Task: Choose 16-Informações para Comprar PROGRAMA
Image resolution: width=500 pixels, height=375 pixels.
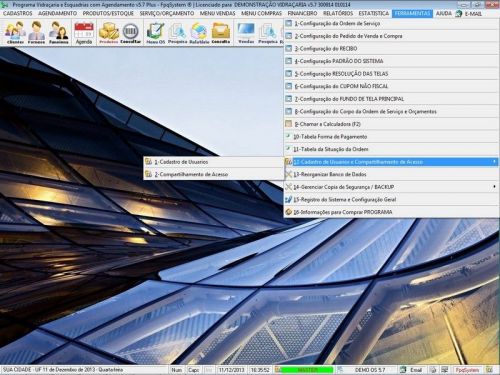Action: [391, 212]
